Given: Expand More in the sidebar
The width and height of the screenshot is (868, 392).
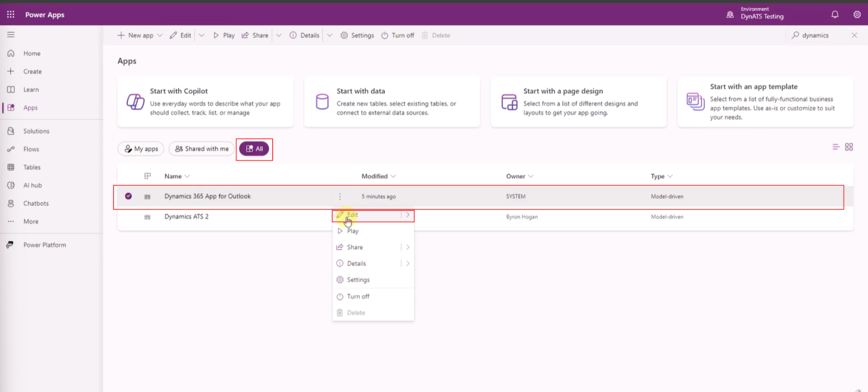Looking at the screenshot, I should (31, 221).
